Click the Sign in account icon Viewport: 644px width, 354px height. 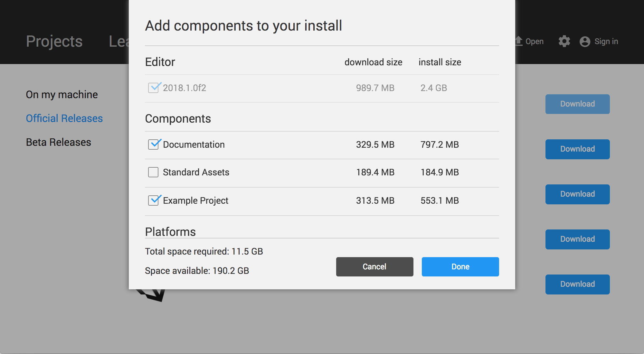click(584, 42)
